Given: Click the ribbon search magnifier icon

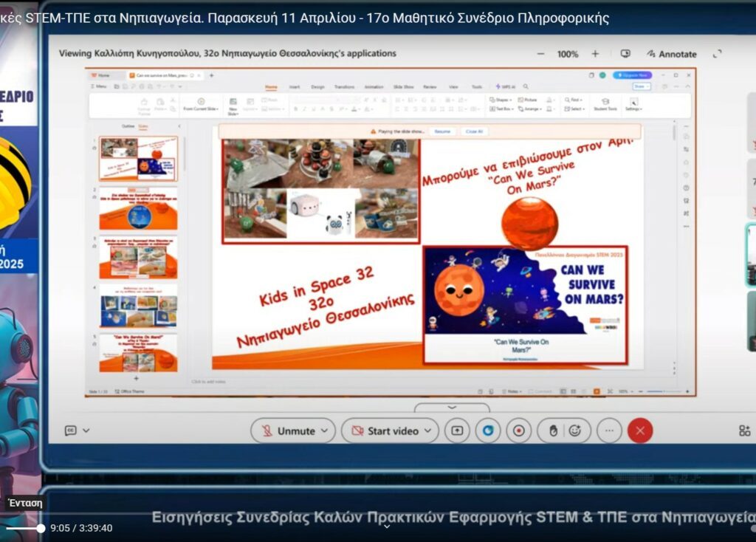Looking at the screenshot, I should [526, 87].
